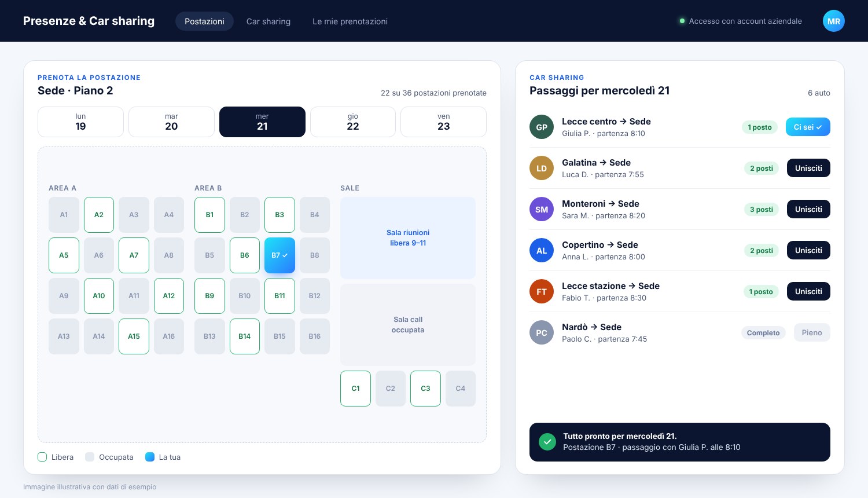Image resolution: width=868 pixels, height=498 pixels.
Task: Toggle Ci sei on Lecce centro ride
Action: (x=808, y=127)
